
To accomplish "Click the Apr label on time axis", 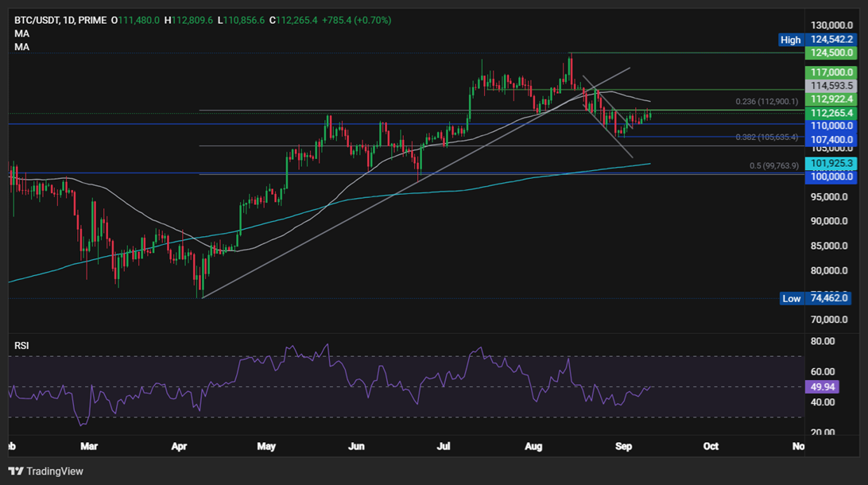I will click(179, 446).
